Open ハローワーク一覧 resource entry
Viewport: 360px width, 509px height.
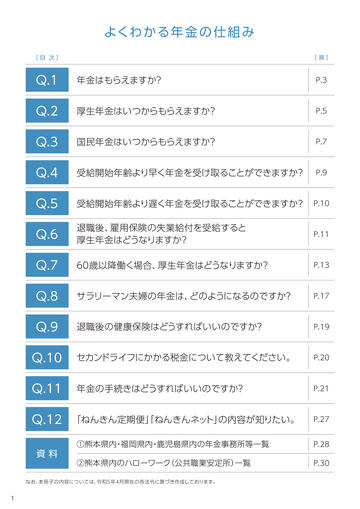click(163, 463)
